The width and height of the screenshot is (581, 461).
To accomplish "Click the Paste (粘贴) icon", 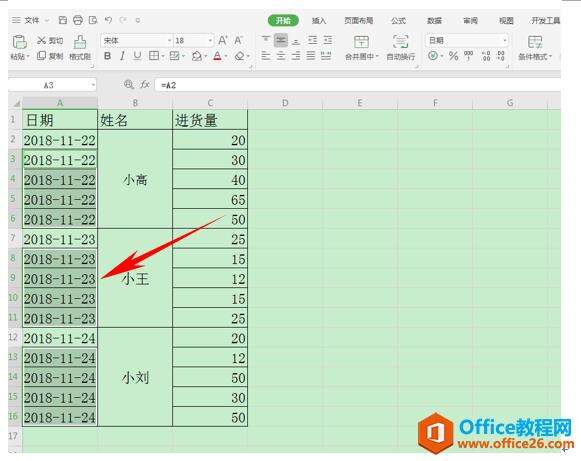I will pos(19,42).
